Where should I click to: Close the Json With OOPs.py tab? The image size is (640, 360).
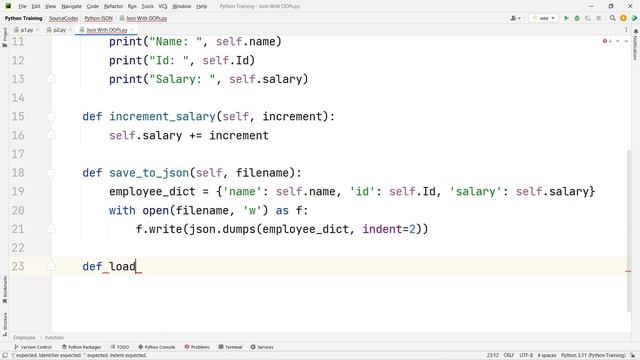coord(132,30)
